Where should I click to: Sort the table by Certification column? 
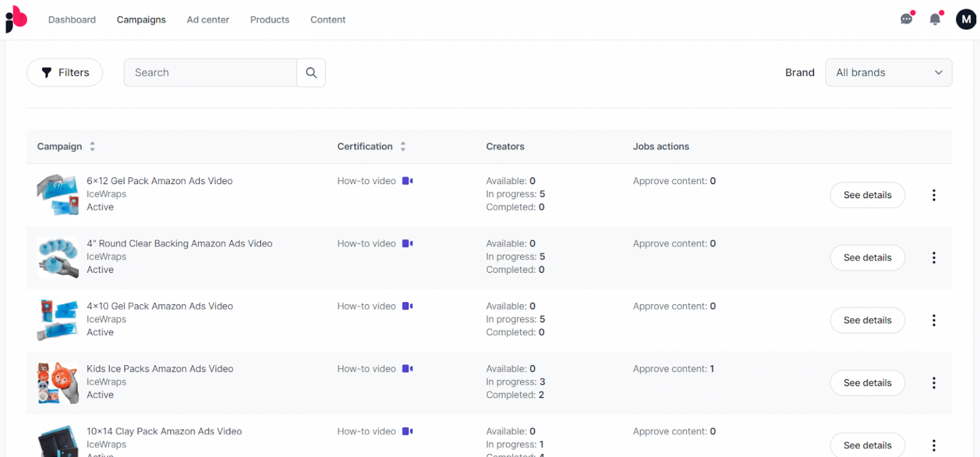click(x=403, y=146)
